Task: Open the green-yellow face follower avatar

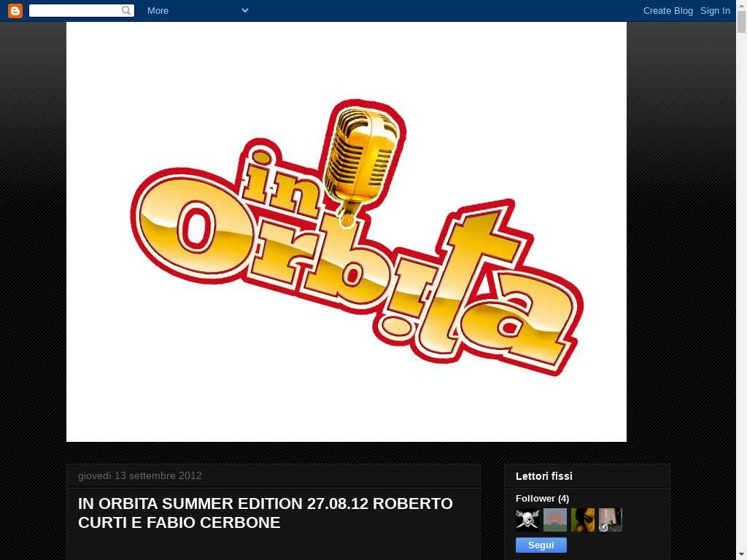Action: click(583, 520)
